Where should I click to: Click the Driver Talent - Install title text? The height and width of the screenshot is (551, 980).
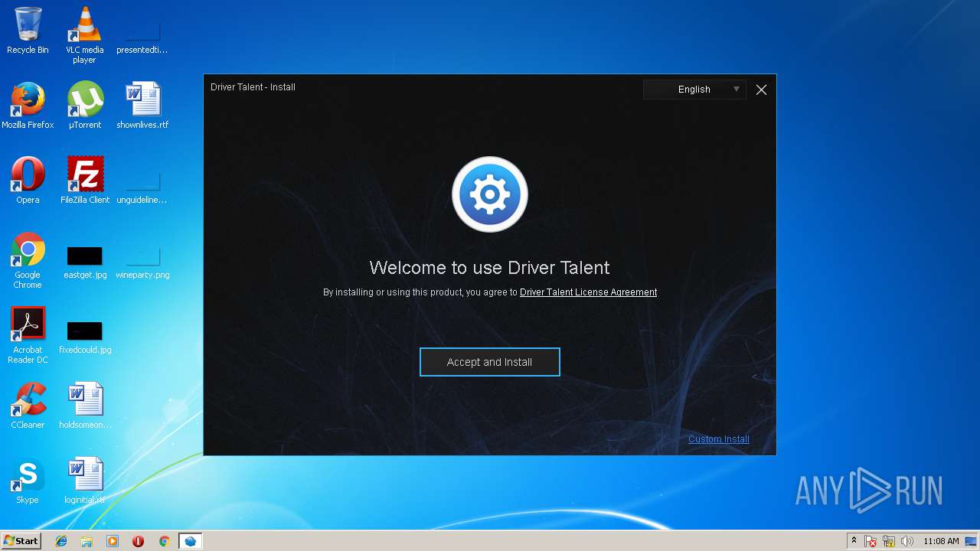pos(253,87)
